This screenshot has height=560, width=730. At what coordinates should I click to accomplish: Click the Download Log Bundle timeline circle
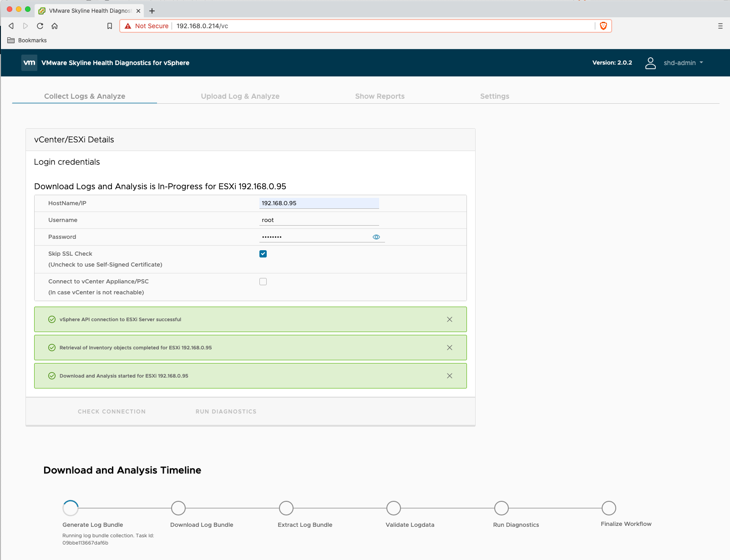[x=178, y=508]
